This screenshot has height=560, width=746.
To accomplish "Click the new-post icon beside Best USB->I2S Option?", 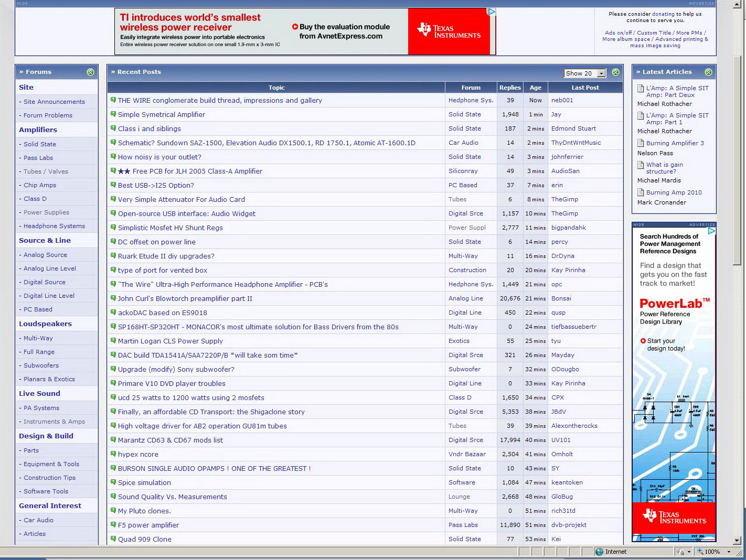I will (113, 185).
